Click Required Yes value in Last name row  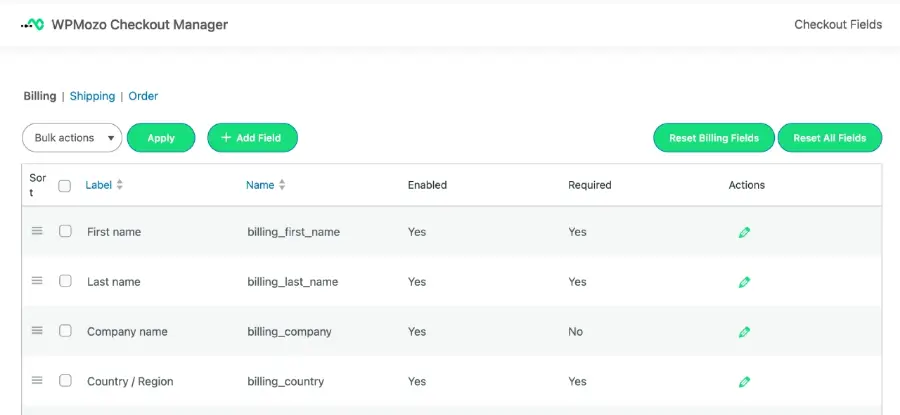coord(577,282)
